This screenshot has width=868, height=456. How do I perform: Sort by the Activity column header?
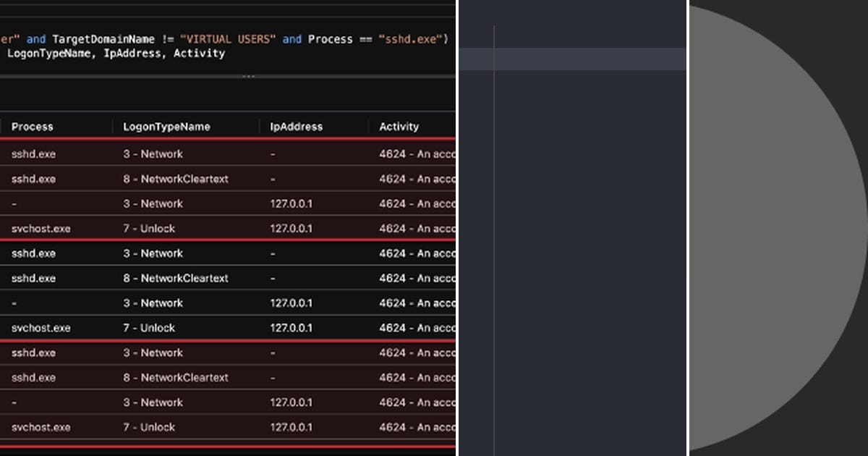click(x=399, y=127)
